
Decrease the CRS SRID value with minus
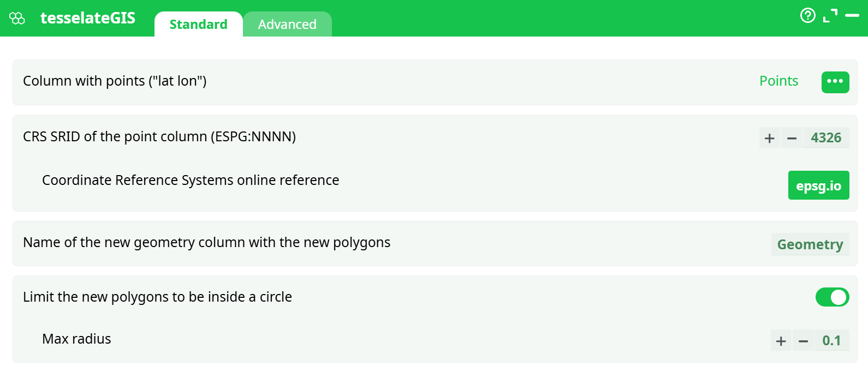click(x=792, y=138)
